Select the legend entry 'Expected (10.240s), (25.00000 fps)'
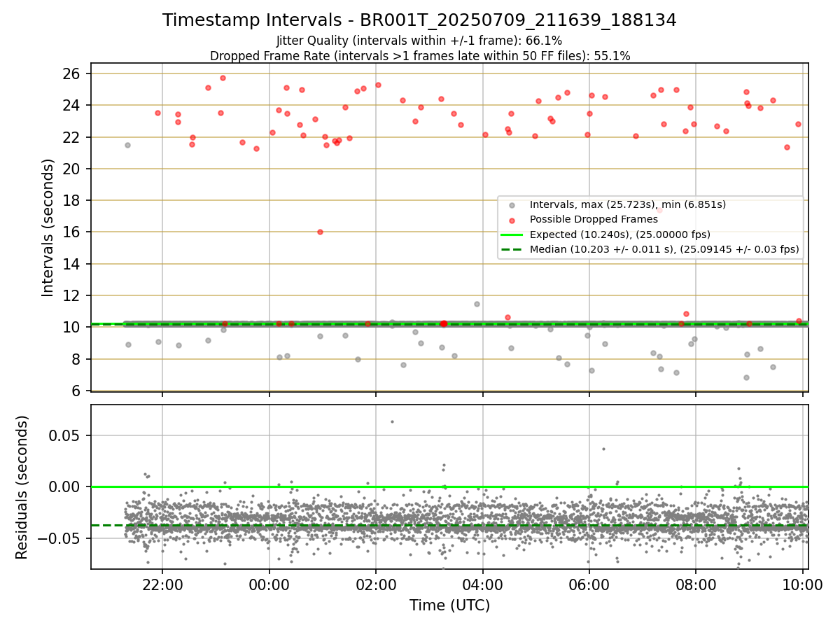The width and height of the screenshot is (840, 630). pos(620,234)
